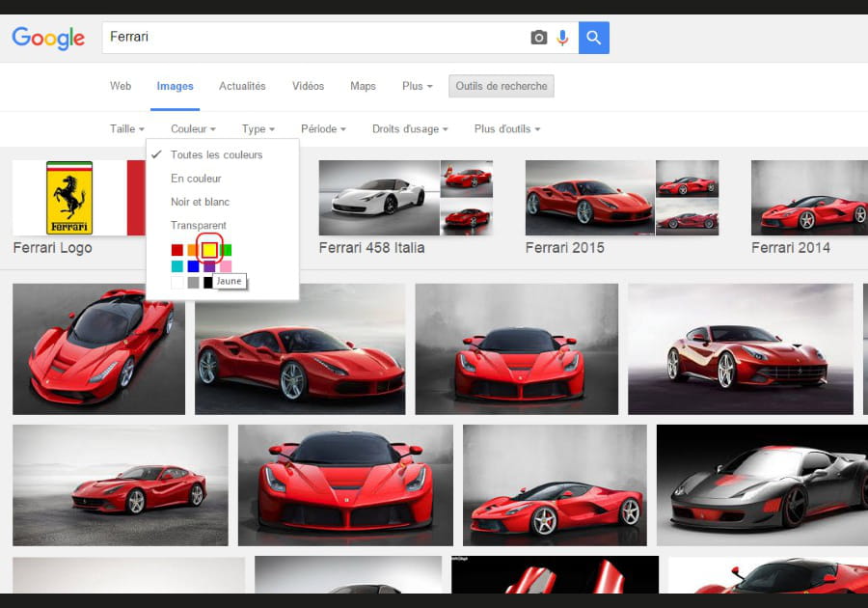Pick the black color swatch
Screen dimensions: 868x608
coord(207,283)
